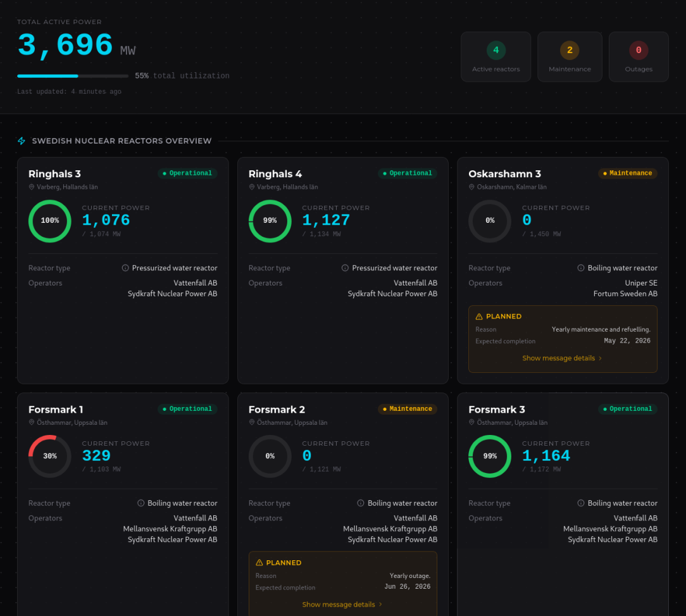Viewport: 686px width, 616px height.
Task: Select the Forsmark 3 card title
Action: tap(497, 410)
